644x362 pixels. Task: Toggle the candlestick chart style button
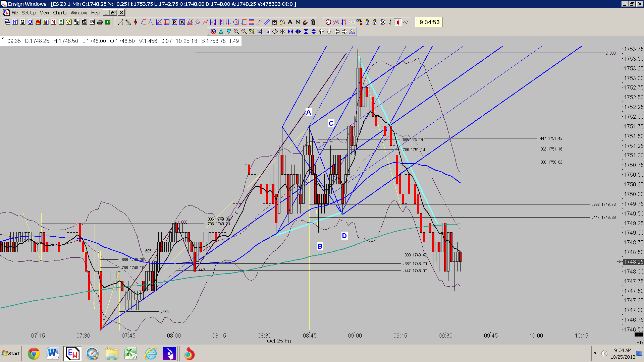tap(398, 22)
